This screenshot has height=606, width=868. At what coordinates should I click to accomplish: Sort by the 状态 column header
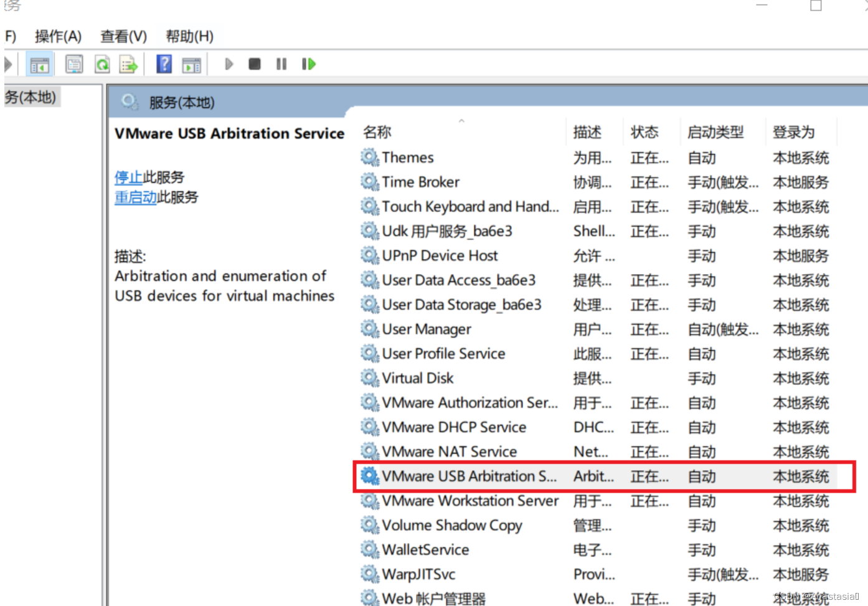644,132
